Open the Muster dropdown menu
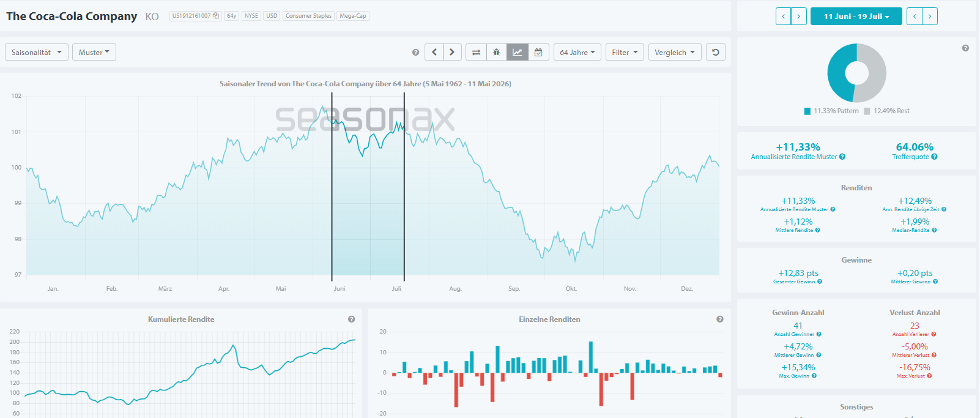980x418 pixels. coord(94,52)
